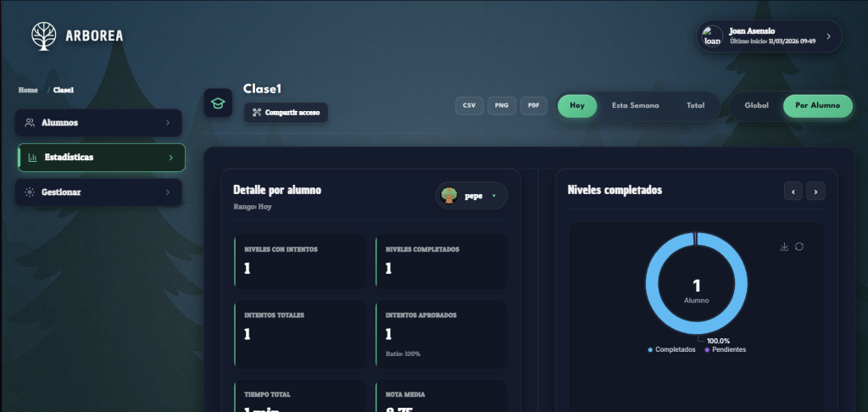This screenshot has width=868, height=412.
Task: Go to next chart with right arrow
Action: [815, 192]
